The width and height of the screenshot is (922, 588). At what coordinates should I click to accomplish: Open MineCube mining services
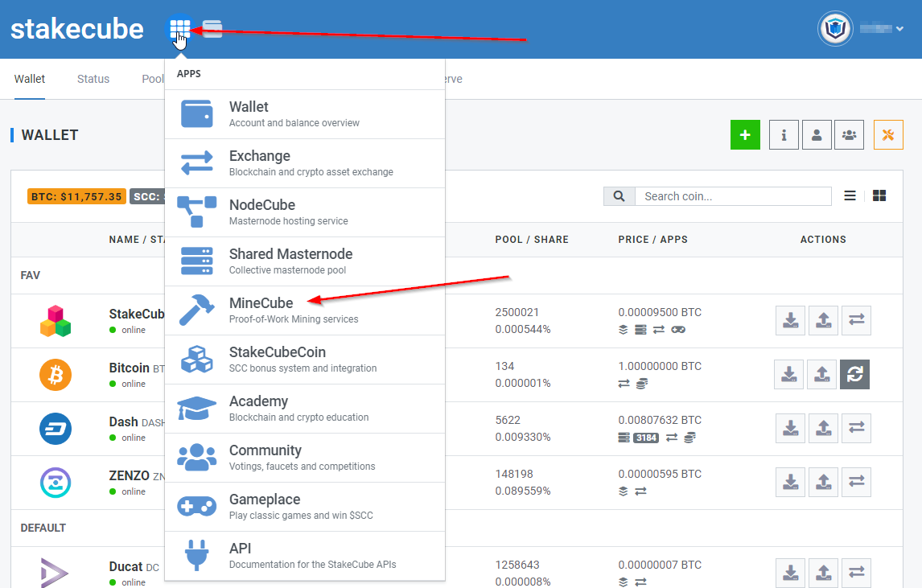[x=305, y=310]
